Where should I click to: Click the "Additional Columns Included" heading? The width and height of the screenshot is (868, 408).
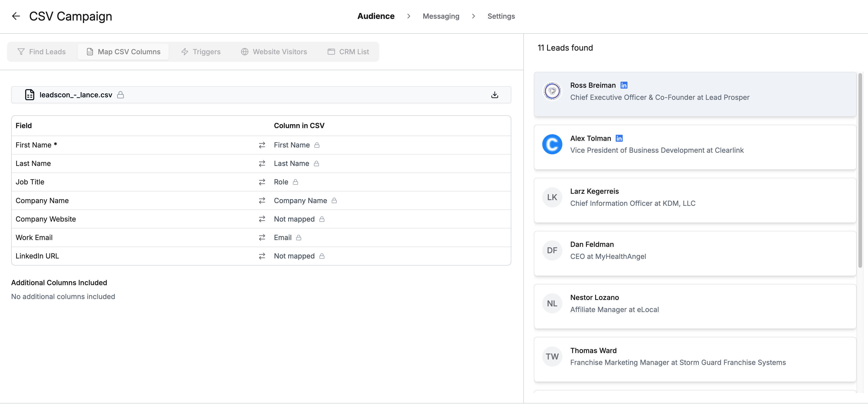59,283
